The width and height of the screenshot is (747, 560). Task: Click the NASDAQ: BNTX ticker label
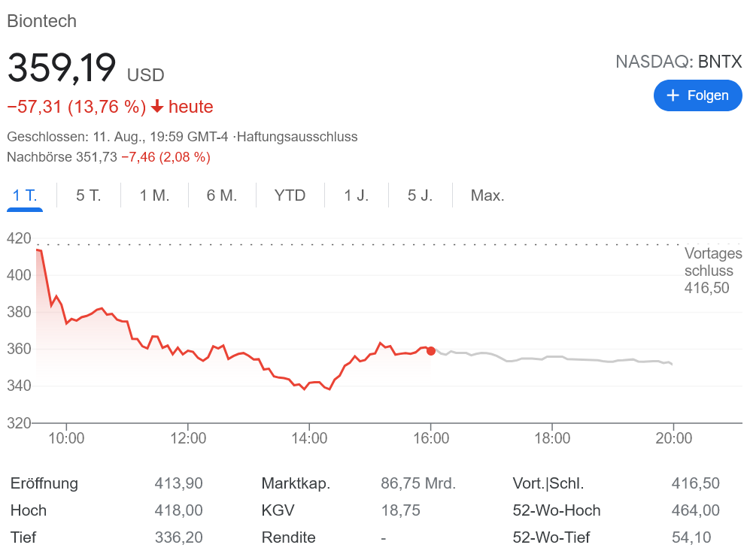tap(679, 62)
